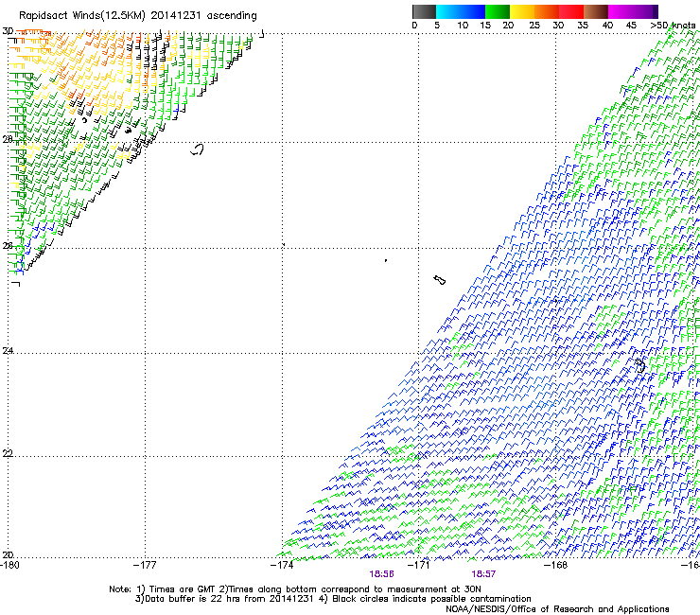The width and height of the screenshot is (700, 615).
Task: Select the latitude label '22'
Action: tap(8, 454)
